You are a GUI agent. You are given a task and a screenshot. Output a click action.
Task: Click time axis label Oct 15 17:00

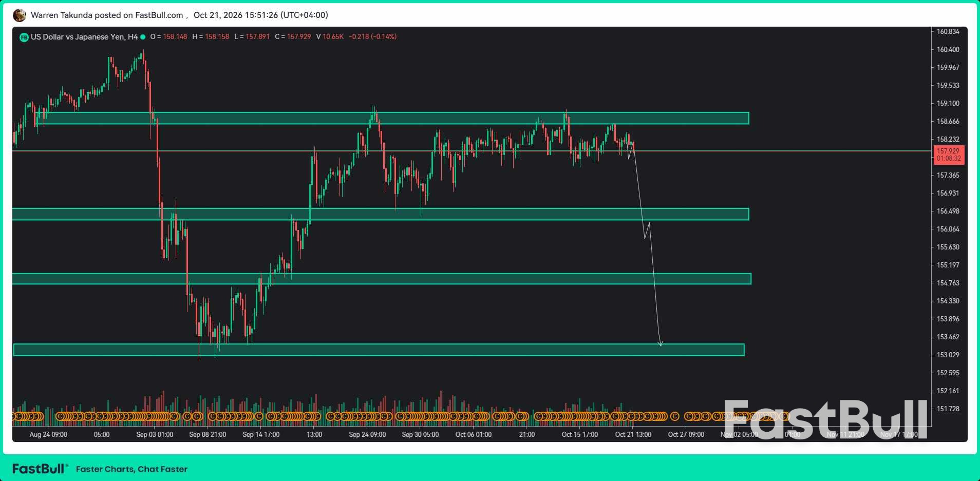coord(580,434)
